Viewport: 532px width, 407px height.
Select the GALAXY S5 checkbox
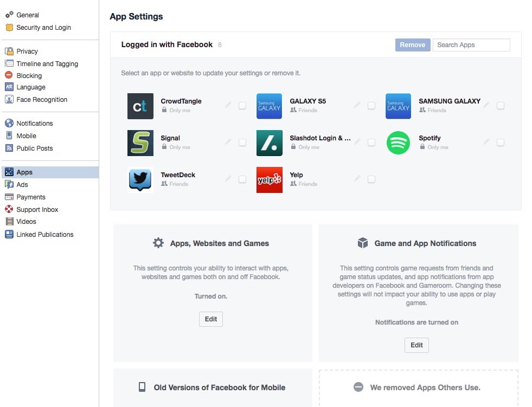371,106
